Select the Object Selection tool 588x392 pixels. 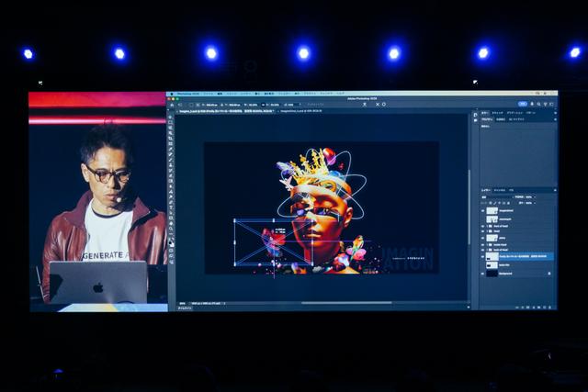tap(171, 133)
